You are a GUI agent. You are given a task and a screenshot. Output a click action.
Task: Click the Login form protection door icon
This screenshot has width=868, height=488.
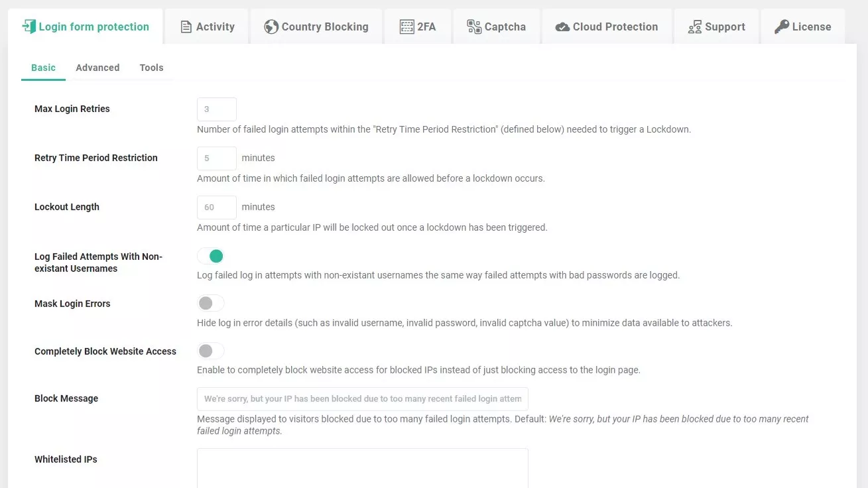29,27
